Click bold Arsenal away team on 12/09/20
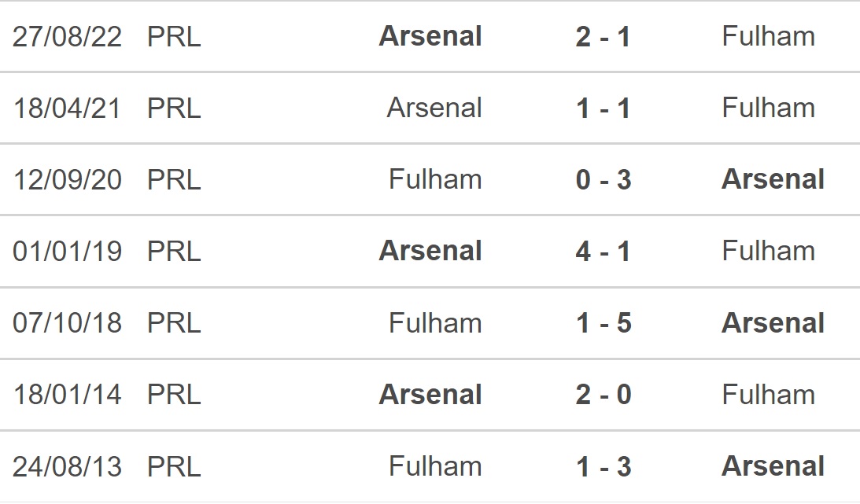The image size is (860, 504). pyautogui.click(x=773, y=179)
